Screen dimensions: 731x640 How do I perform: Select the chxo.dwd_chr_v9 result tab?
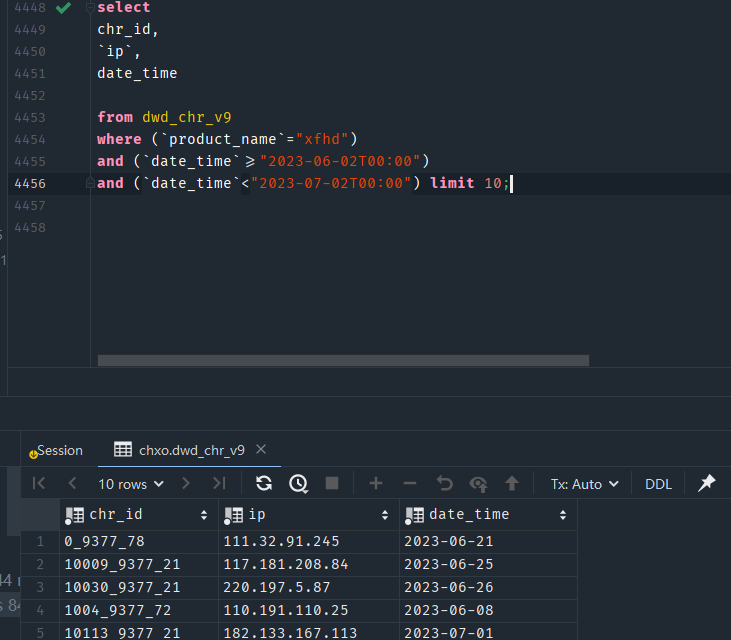(x=190, y=450)
